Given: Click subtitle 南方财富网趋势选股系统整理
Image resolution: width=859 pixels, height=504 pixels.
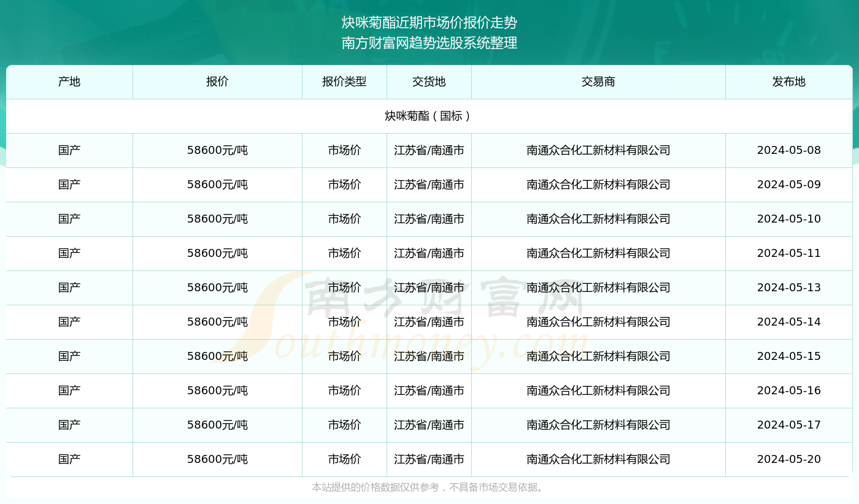Looking at the screenshot, I should (429, 43).
